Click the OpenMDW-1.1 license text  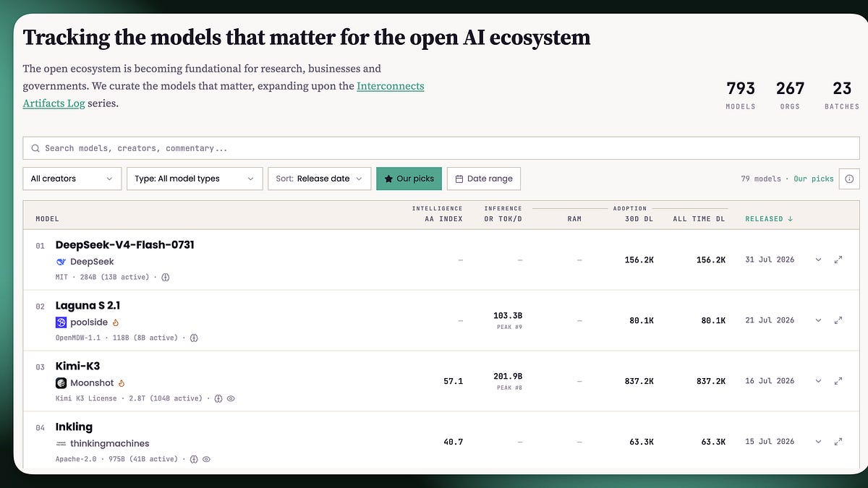tap(78, 338)
